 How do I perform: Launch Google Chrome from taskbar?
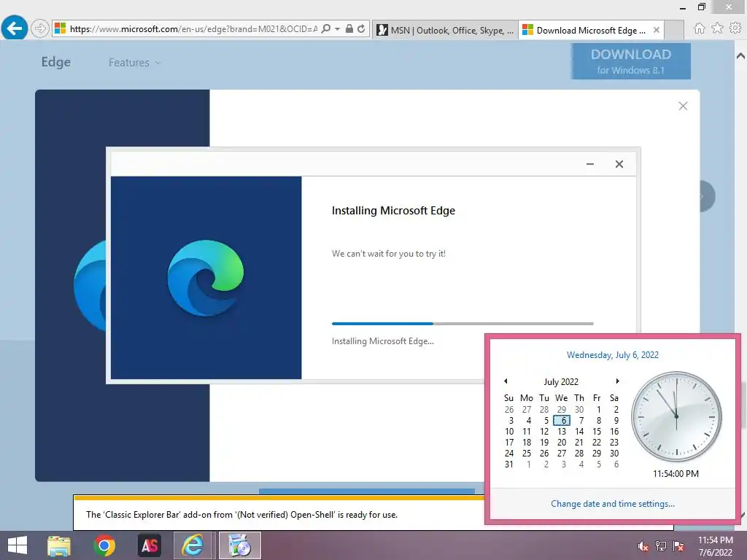pyautogui.click(x=104, y=545)
